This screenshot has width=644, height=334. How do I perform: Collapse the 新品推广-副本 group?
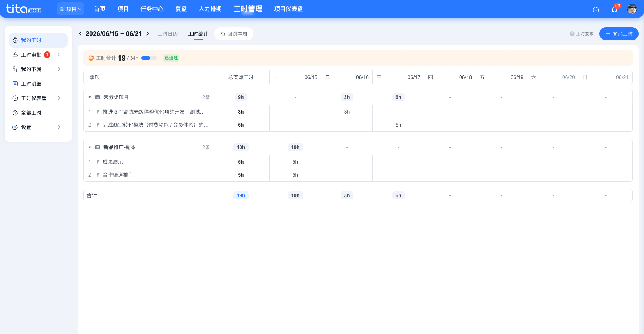point(90,147)
